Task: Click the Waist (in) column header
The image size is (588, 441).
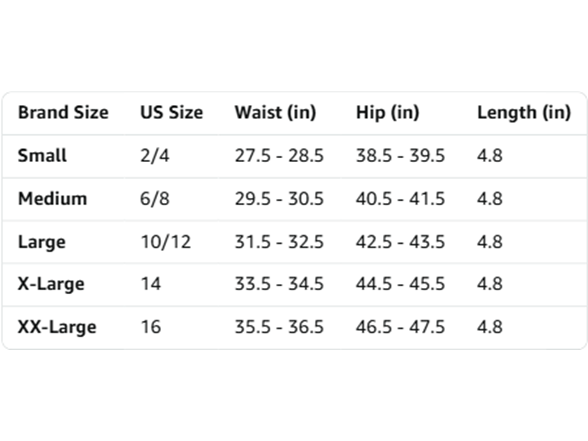Action: click(x=275, y=112)
